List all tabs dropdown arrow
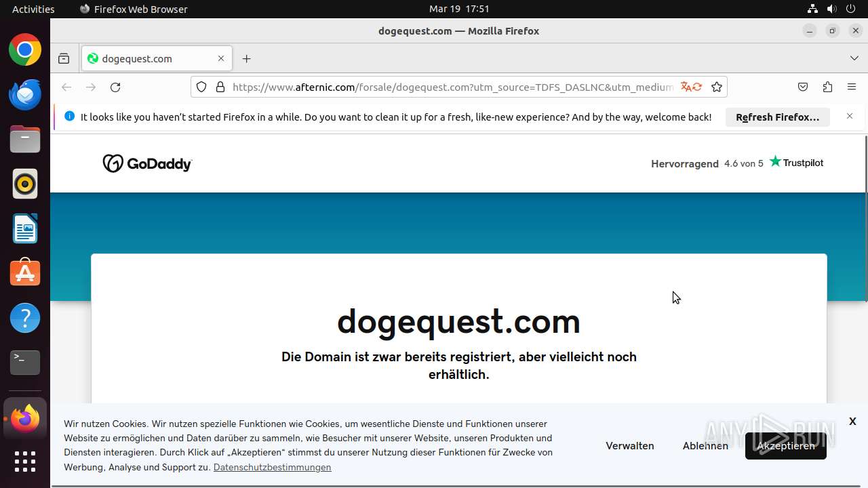Image resolution: width=868 pixels, height=488 pixels. (x=854, y=58)
